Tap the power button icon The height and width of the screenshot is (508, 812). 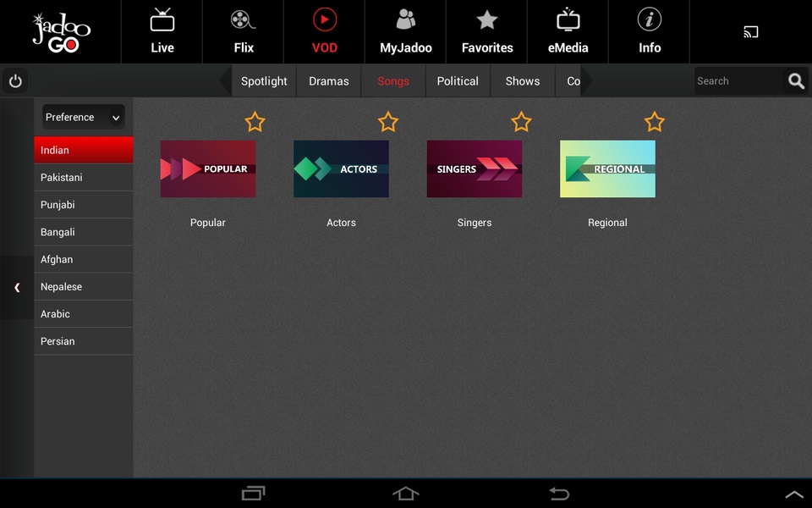point(15,81)
